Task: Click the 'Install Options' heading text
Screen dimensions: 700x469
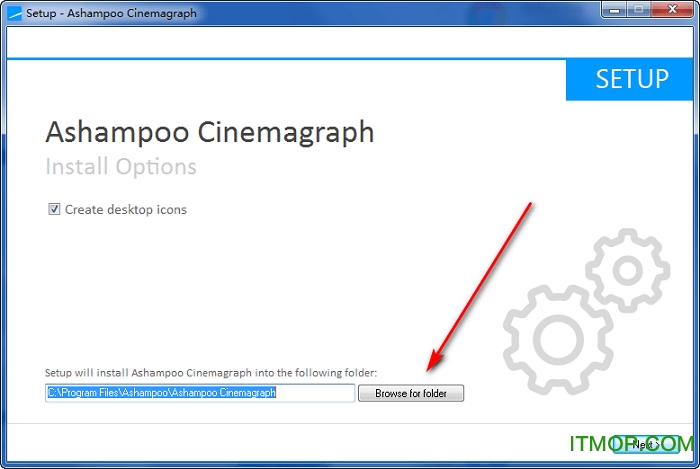Action: pyautogui.click(x=121, y=166)
